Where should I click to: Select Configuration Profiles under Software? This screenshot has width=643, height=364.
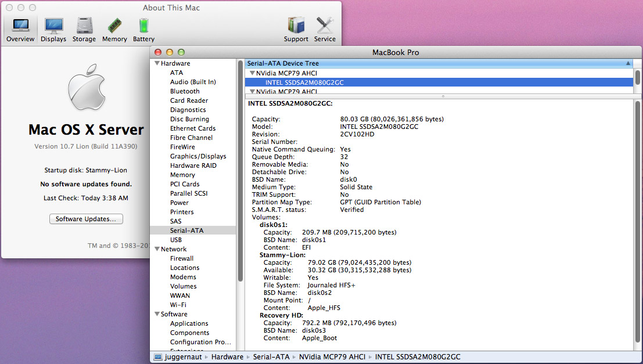point(201,342)
